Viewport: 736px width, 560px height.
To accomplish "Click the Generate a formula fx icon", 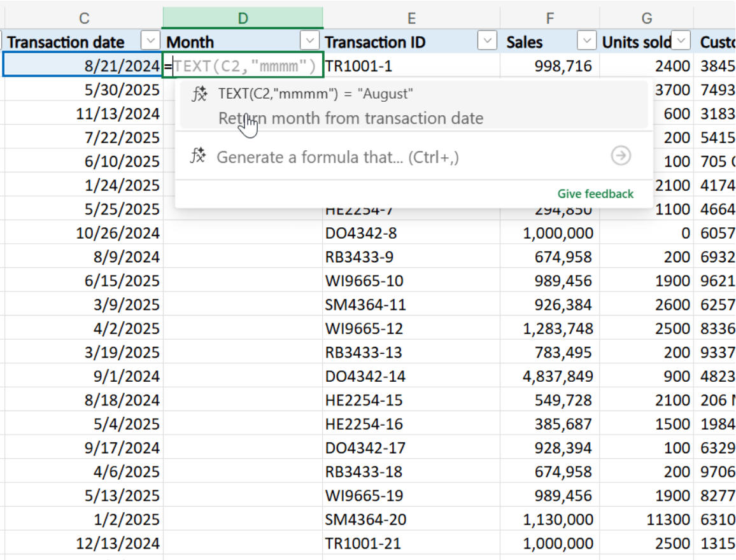I will click(x=197, y=156).
